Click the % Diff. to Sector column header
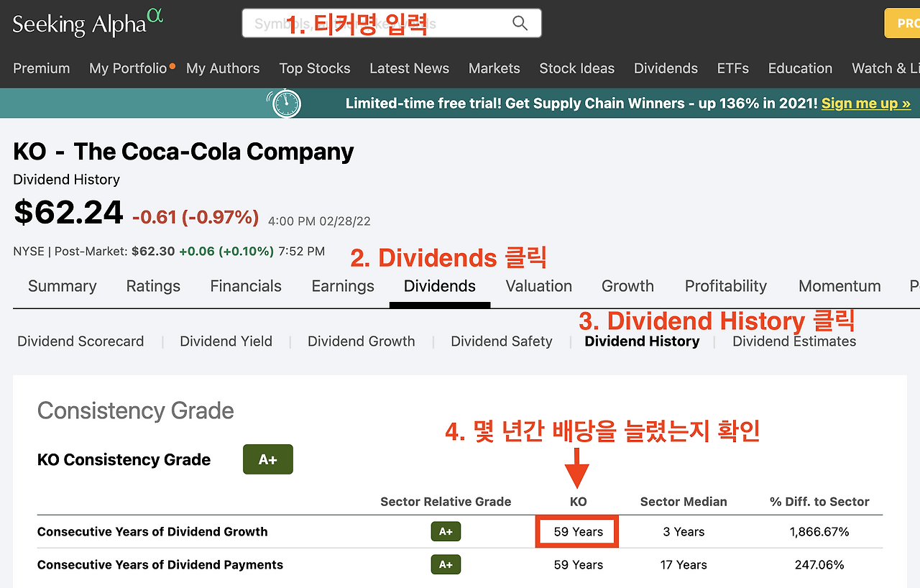This screenshot has width=920, height=588. tap(819, 502)
